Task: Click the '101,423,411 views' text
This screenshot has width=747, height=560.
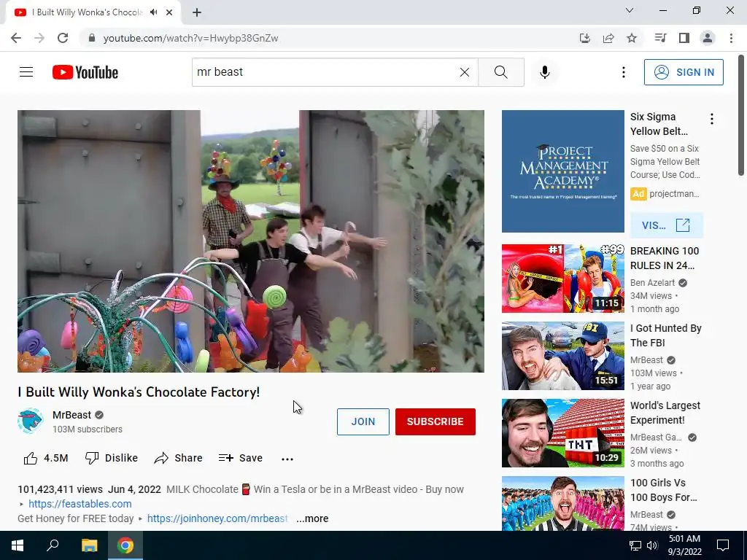Action: point(60,489)
